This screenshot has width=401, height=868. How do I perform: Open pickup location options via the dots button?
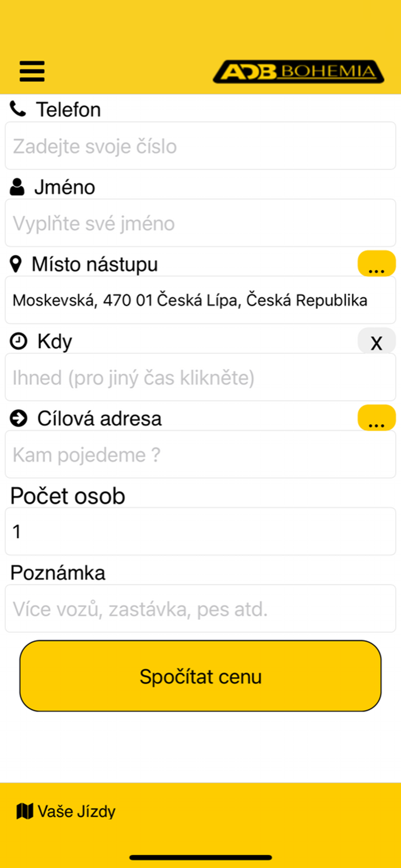click(377, 263)
